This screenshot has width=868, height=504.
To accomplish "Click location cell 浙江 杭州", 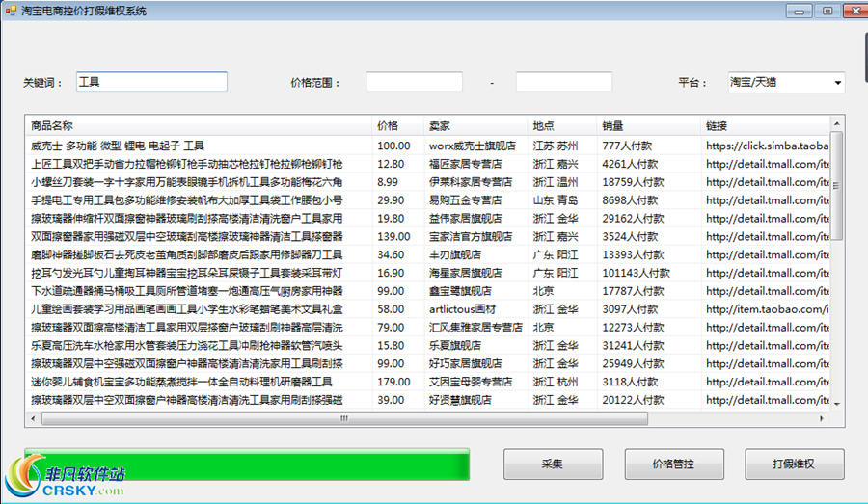I will 556,383.
